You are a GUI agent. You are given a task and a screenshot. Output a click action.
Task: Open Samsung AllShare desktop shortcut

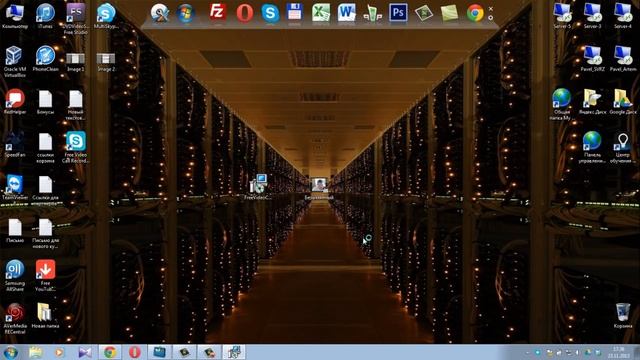coord(15,276)
